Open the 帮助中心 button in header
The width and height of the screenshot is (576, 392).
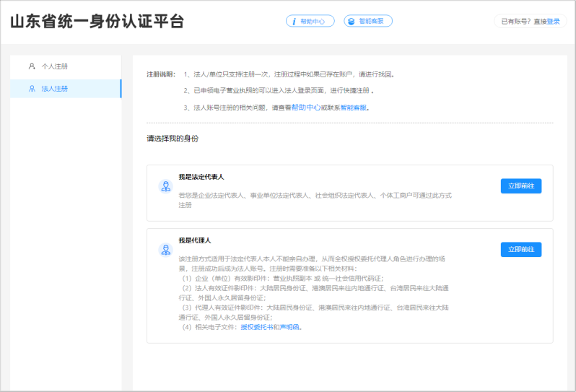pyautogui.click(x=310, y=22)
